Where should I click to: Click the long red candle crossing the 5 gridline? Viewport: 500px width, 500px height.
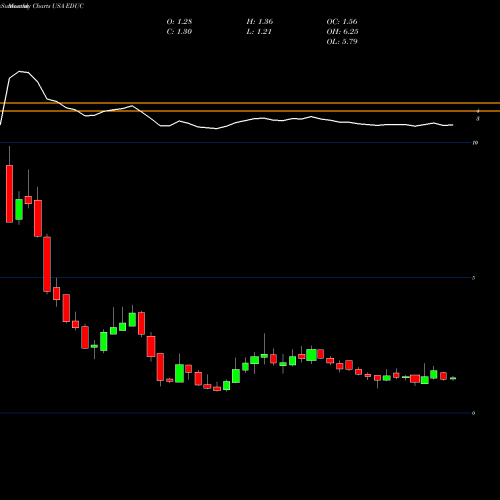(x=47, y=264)
